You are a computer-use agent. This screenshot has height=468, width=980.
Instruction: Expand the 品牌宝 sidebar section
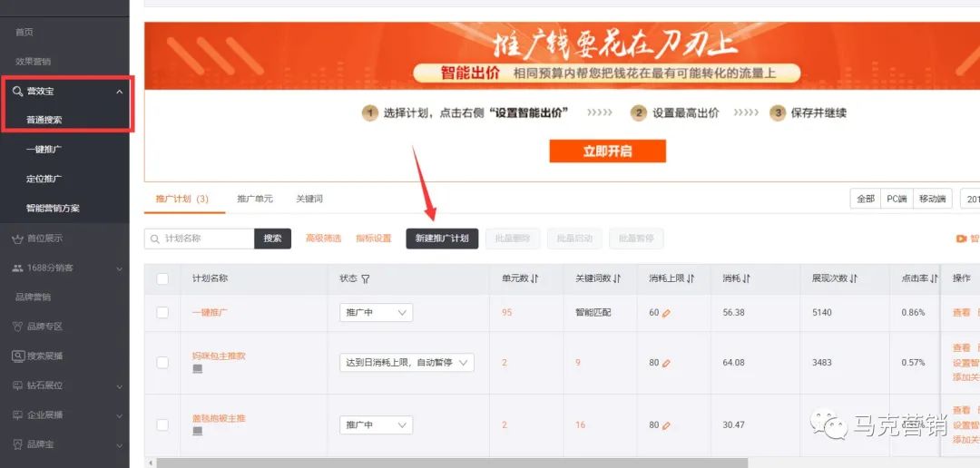click(120, 445)
